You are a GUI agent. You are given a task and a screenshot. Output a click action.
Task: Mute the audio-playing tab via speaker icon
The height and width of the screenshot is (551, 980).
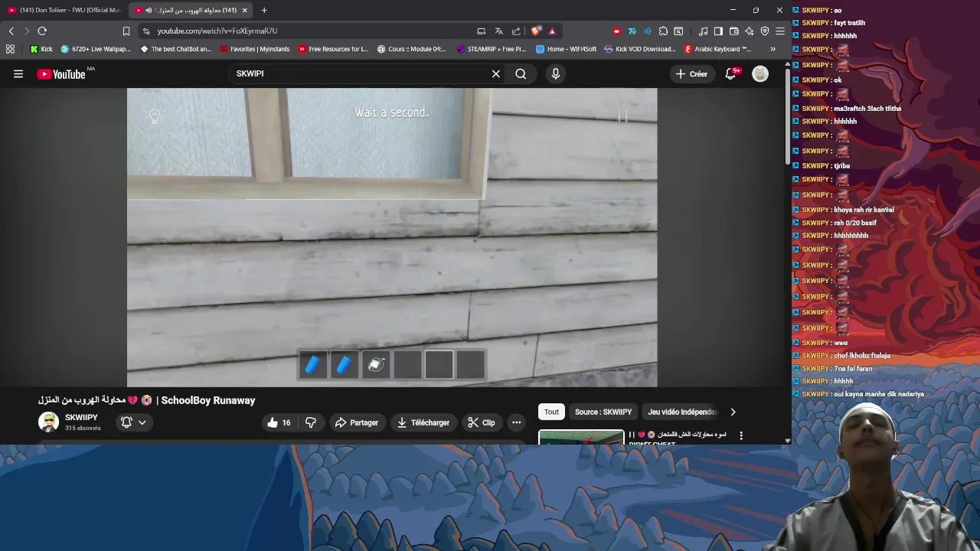click(149, 10)
